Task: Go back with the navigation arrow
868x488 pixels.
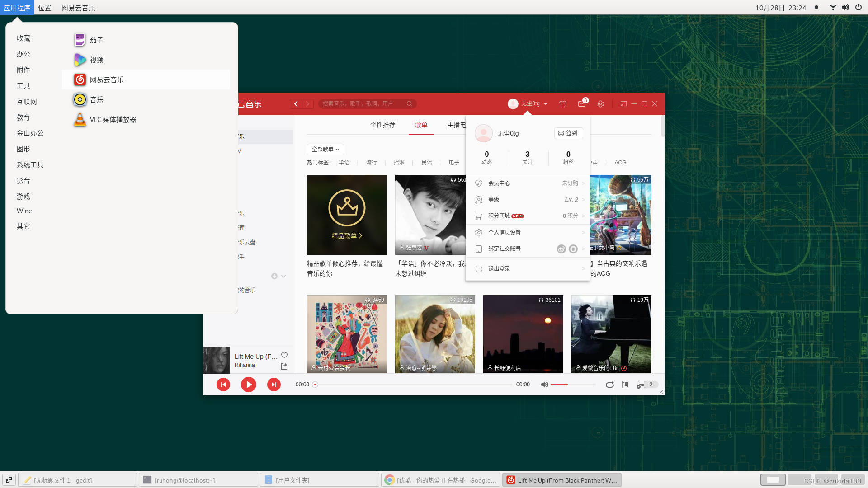Action: coord(296,104)
